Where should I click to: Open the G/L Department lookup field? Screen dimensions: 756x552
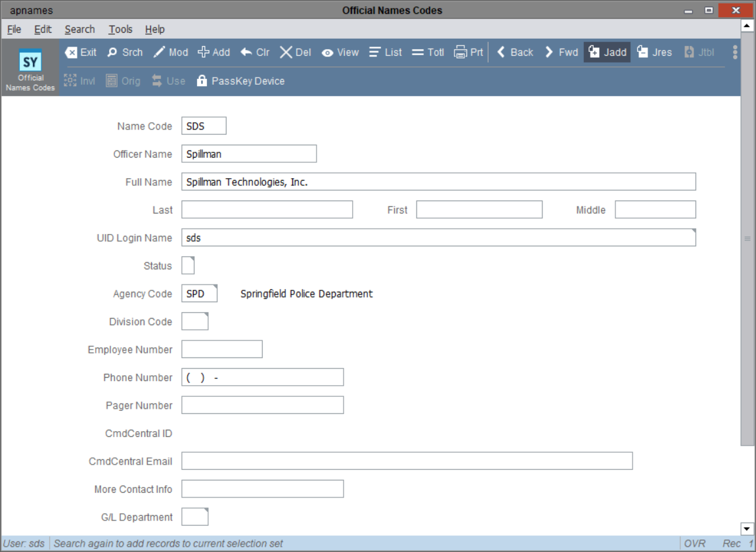[195, 517]
